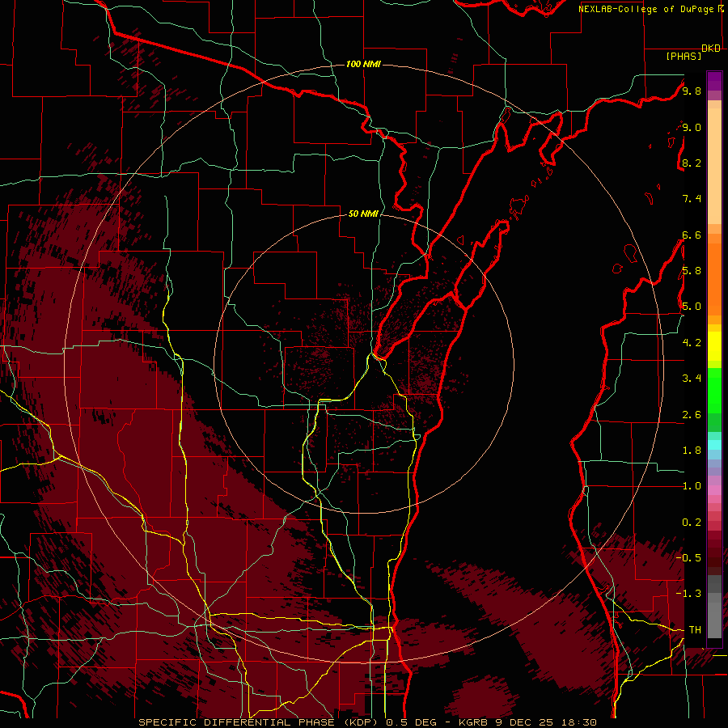The width and height of the screenshot is (728, 728).
Task: Click the 2.6 value on color scale
Action: [692, 415]
